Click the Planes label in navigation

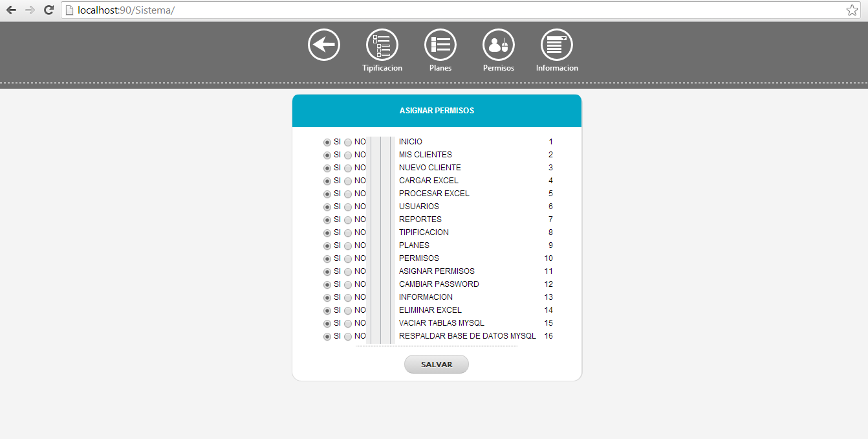coord(440,68)
